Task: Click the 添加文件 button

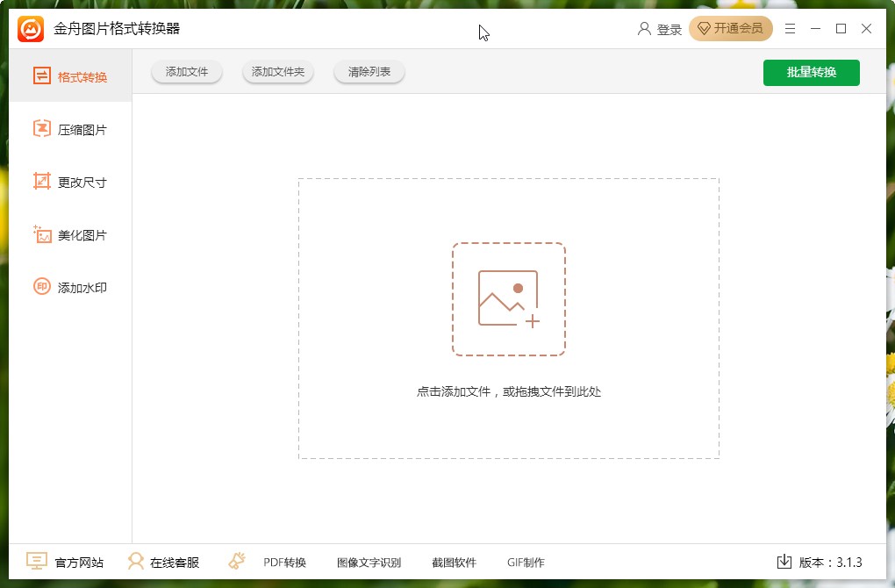Action: 186,72
